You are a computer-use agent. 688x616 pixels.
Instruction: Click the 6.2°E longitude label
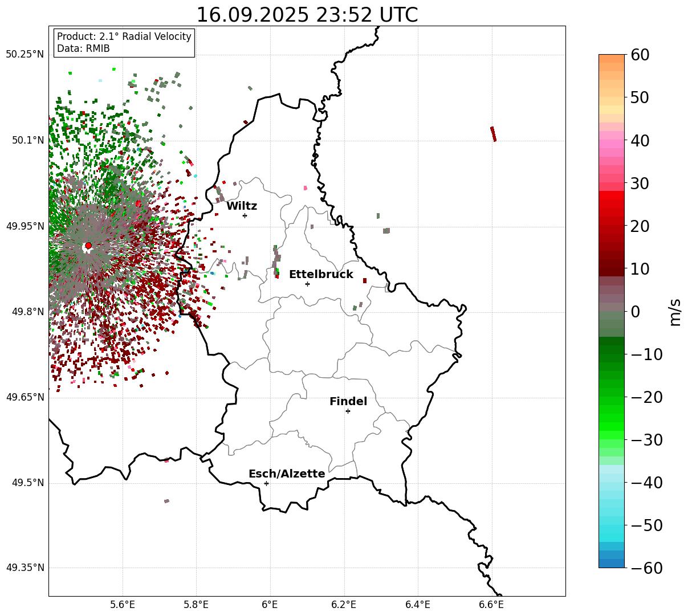coord(344,604)
